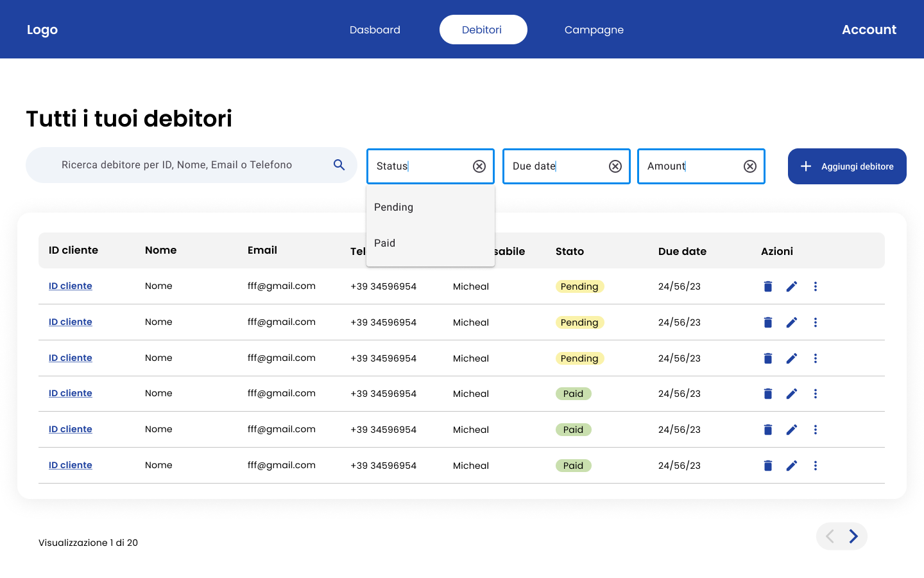Focus the Ricerca debitore search field
The image size is (924, 578).
pyautogui.click(x=191, y=165)
